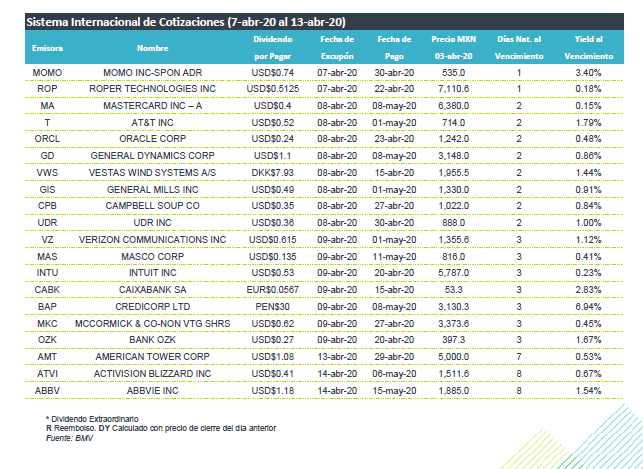Click 'CAMPBELL SOUP CO' name
The width and height of the screenshot is (643, 469).
pos(153,206)
